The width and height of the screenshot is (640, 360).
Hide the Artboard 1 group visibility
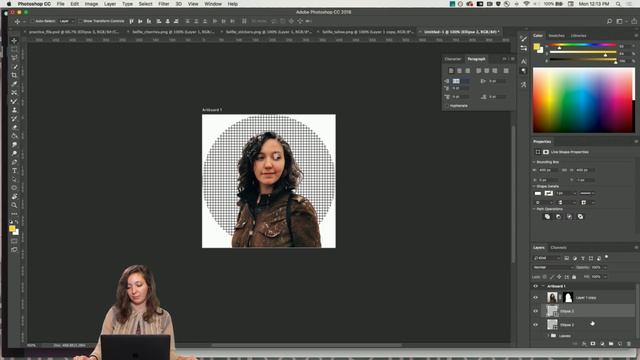pos(536,286)
